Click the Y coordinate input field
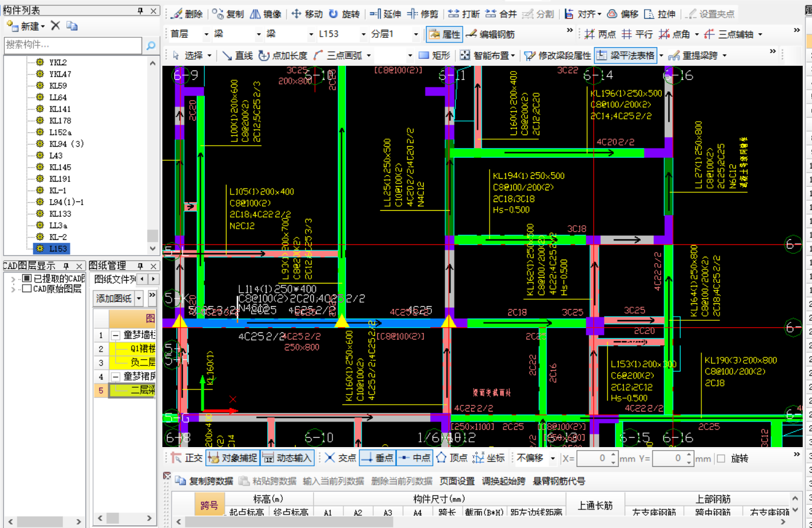The height and width of the screenshot is (528, 812). coord(672,459)
